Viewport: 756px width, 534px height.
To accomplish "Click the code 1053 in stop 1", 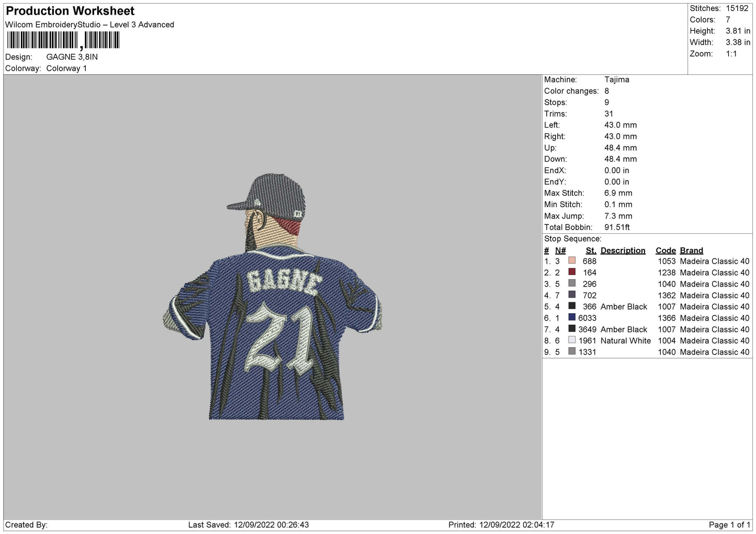I will pos(667,262).
